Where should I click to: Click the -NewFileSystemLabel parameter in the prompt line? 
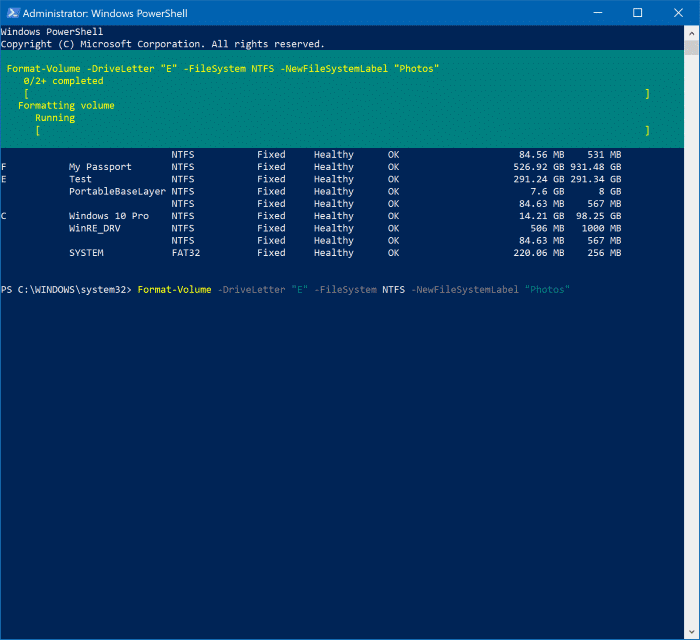465,290
